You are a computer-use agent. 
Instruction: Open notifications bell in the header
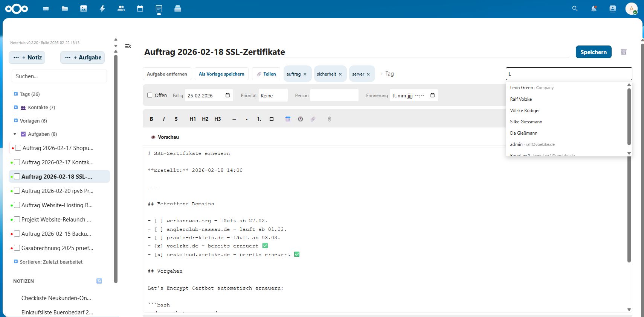point(594,9)
